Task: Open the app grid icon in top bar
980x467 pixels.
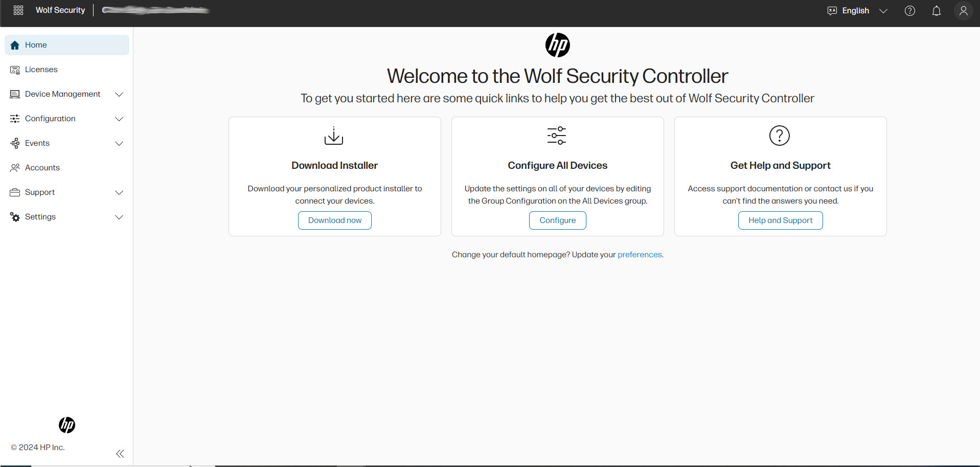Action: point(18,10)
